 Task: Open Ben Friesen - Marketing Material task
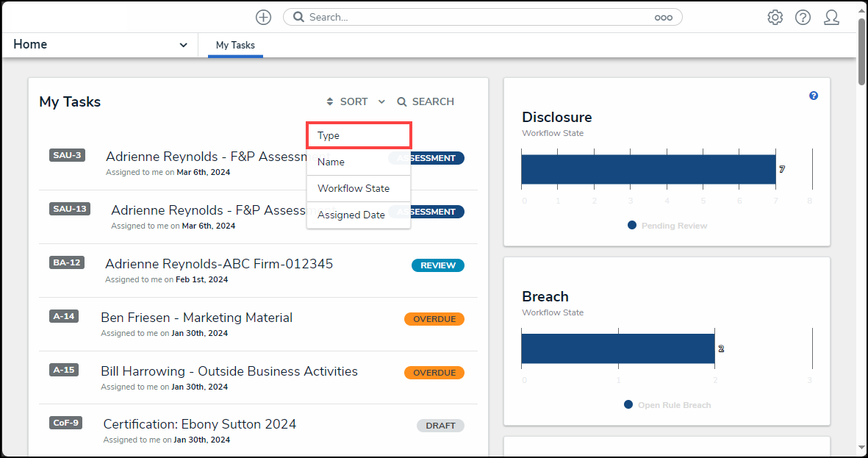tap(196, 318)
